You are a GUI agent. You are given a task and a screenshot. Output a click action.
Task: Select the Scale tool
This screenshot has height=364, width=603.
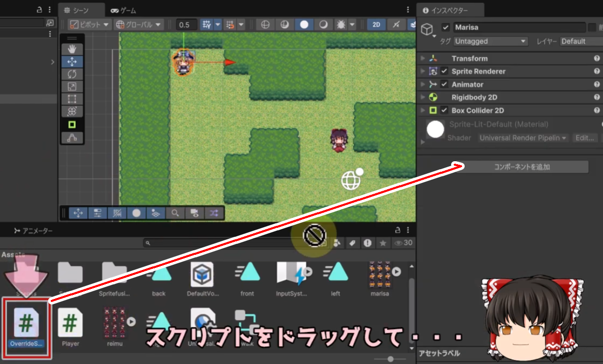(x=72, y=87)
